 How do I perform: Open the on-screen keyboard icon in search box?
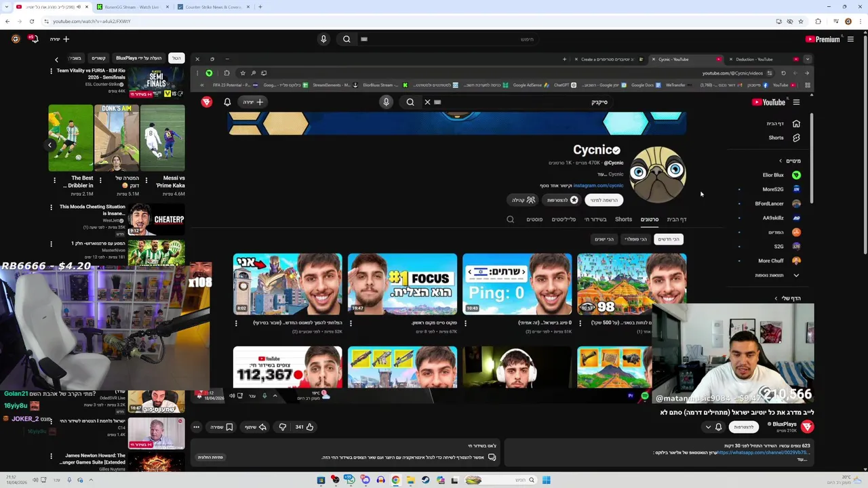pyautogui.click(x=364, y=39)
